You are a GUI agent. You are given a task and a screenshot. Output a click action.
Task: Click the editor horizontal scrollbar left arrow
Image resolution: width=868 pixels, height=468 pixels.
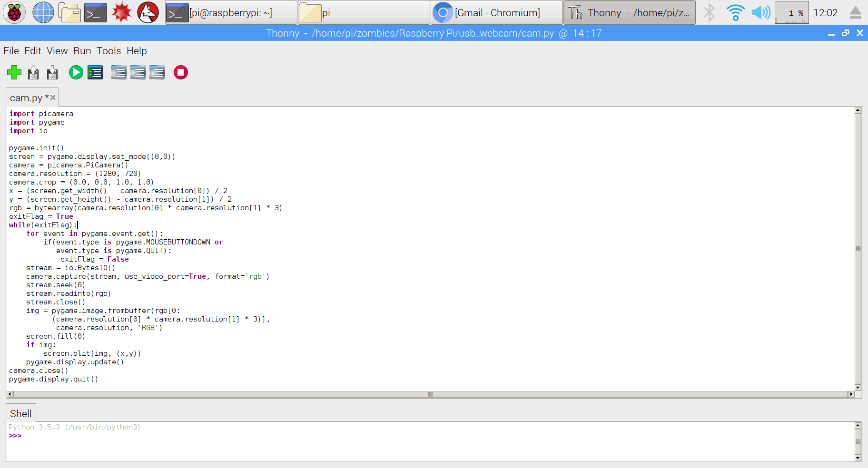(10, 394)
